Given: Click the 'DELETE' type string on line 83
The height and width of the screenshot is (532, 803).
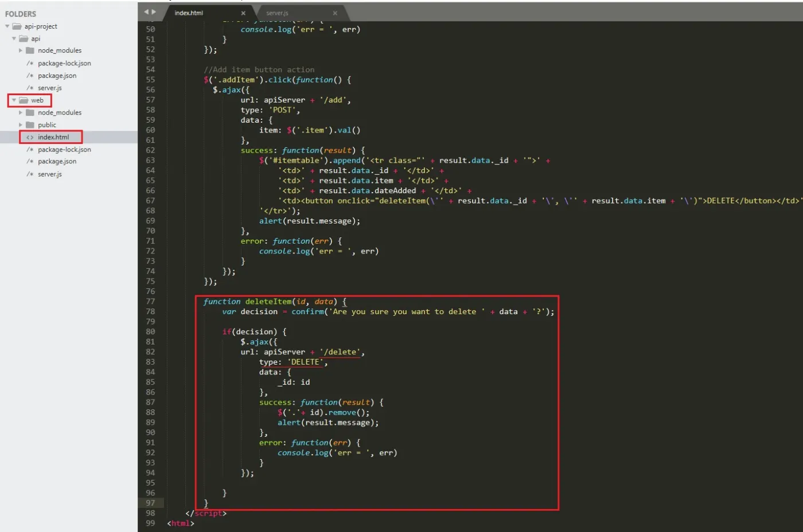Looking at the screenshot, I should click(x=305, y=362).
